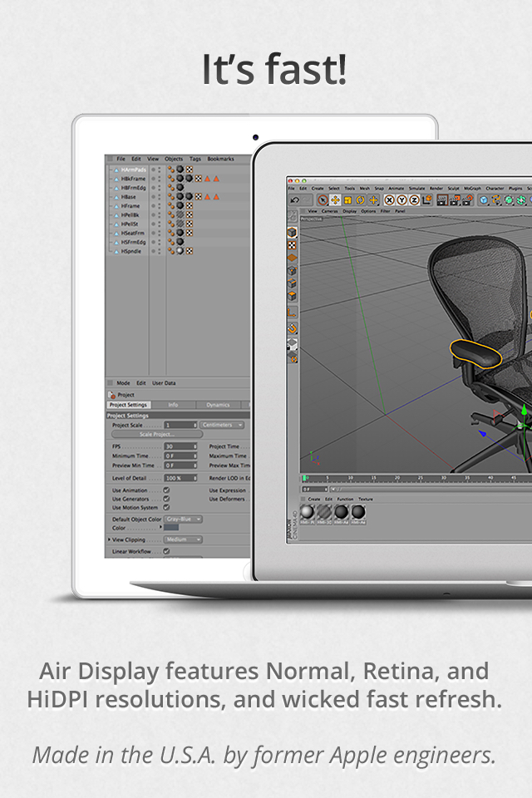This screenshot has width=532, height=798.
Task: Open the View Clipping Medium dropdown
Action: tap(184, 539)
